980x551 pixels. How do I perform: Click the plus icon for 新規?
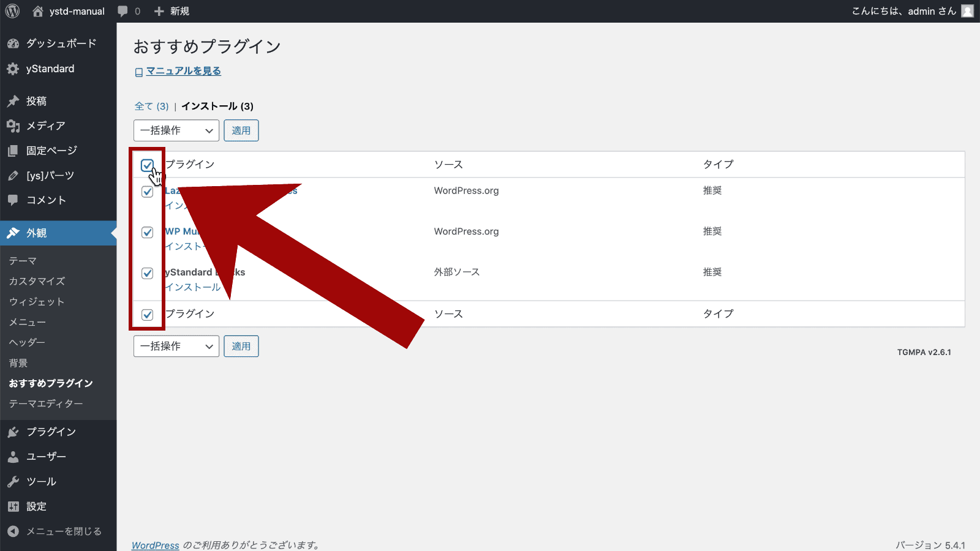(x=159, y=11)
